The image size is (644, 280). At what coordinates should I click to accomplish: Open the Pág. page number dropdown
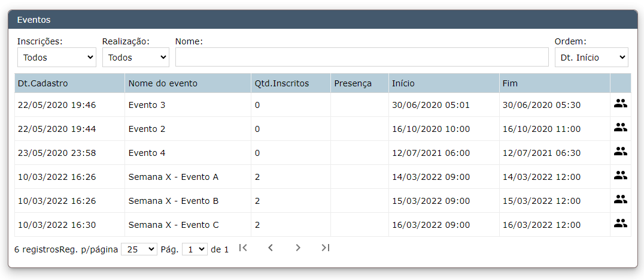point(195,249)
